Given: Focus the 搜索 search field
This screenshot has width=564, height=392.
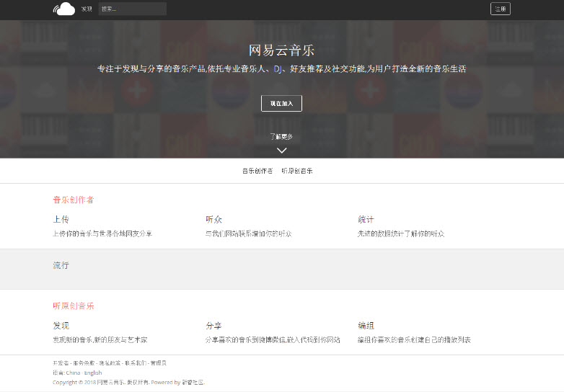Looking at the screenshot, I should click(133, 9).
